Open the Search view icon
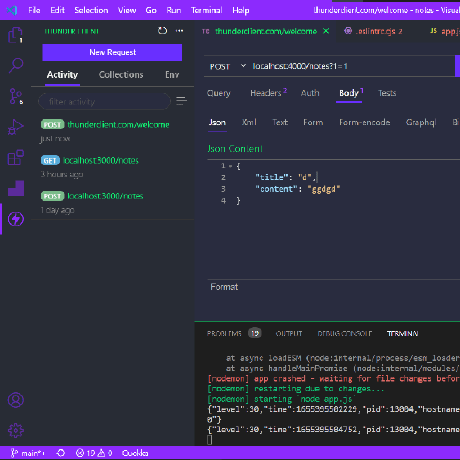Image resolution: width=460 pixels, height=460 pixels. pos(15,65)
